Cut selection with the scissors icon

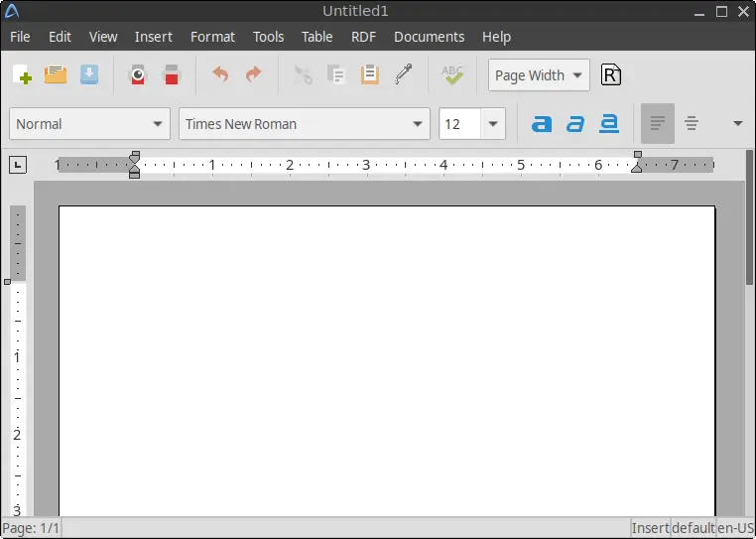click(303, 74)
